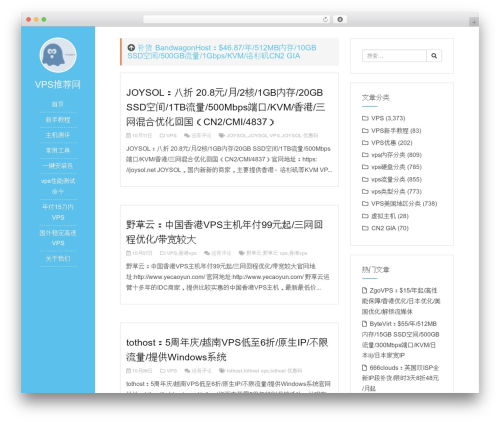Open the BandwagonHost $46.87 notice link
Viewport: 500px width, 423px height.
pos(222,52)
